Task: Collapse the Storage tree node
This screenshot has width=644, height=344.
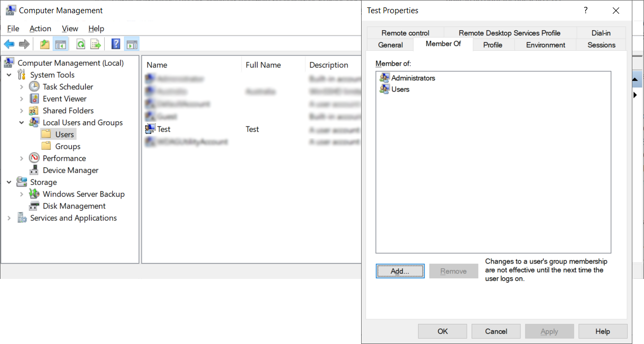Action: (x=9, y=182)
